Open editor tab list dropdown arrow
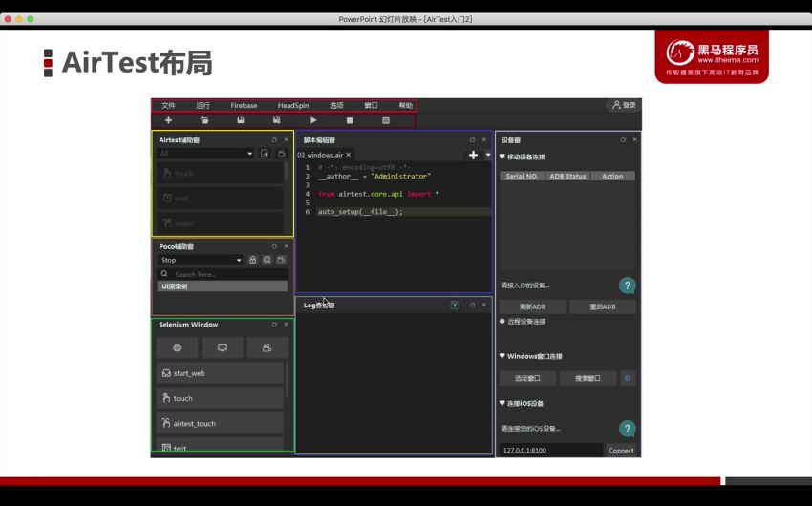Screen dimensions: 812x506 [x=488, y=155]
